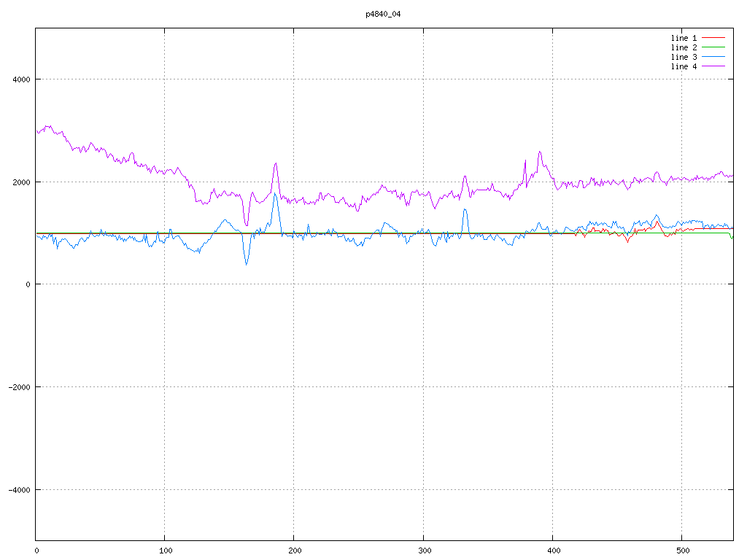Viewport: 747px width, 560px height.
Task: Click the -2000 label on the y-axis
Action: [x=18, y=386]
